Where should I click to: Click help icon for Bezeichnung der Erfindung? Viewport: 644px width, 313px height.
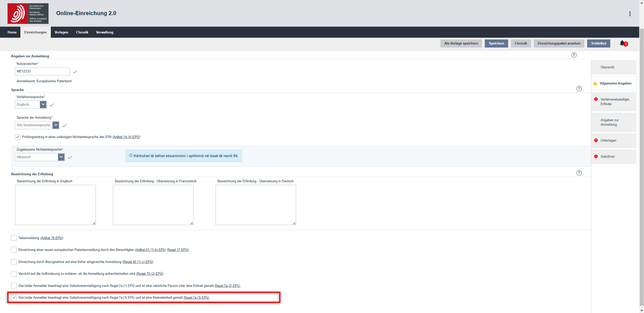(x=579, y=173)
